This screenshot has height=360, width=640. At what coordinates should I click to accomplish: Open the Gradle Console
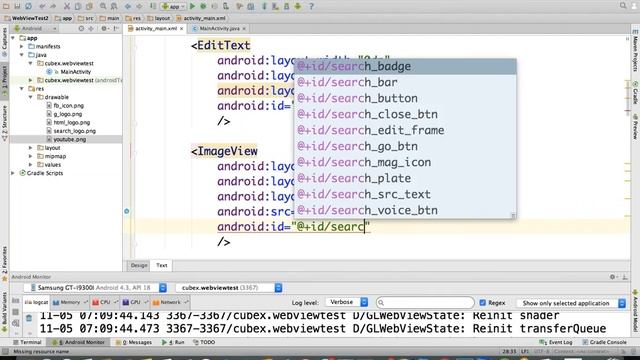604,342
